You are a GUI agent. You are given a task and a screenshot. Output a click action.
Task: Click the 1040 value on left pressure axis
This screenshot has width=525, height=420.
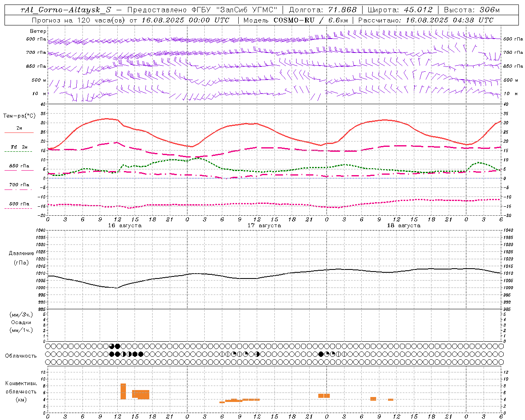click(41, 231)
